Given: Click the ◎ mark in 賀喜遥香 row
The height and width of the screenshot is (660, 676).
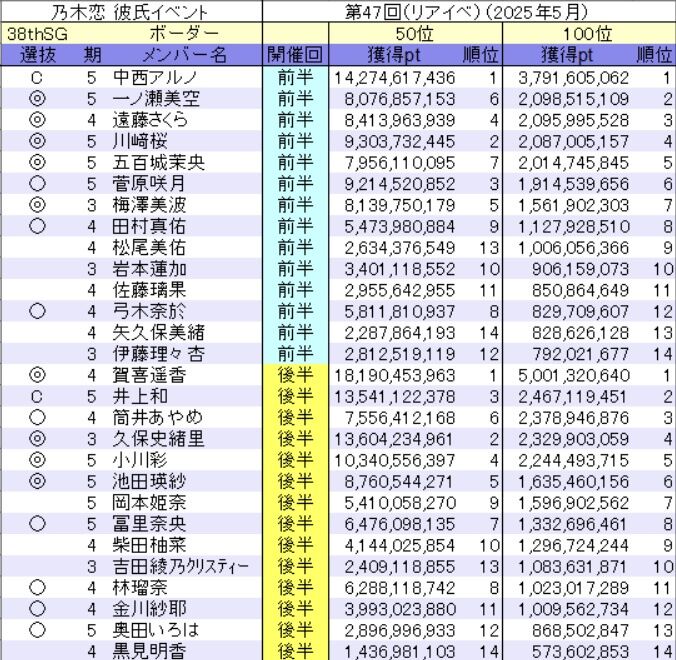Looking at the screenshot, I should point(37,375).
